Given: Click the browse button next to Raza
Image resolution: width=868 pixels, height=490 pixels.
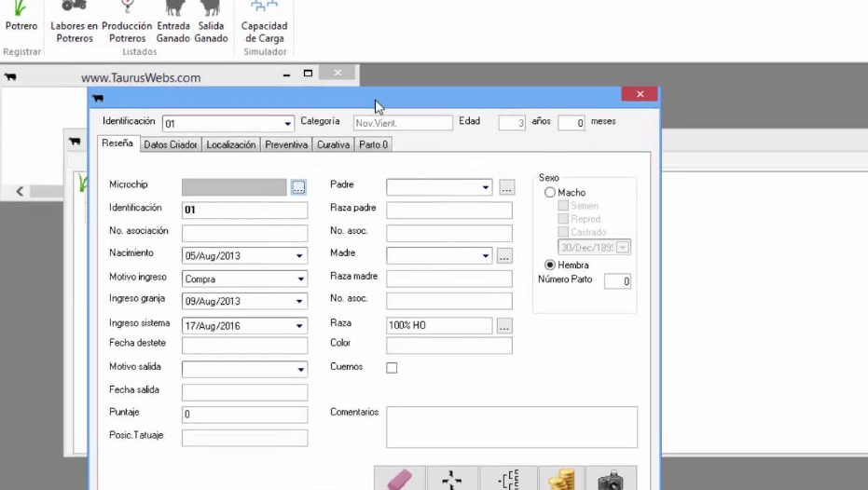Looking at the screenshot, I should coord(504,326).
